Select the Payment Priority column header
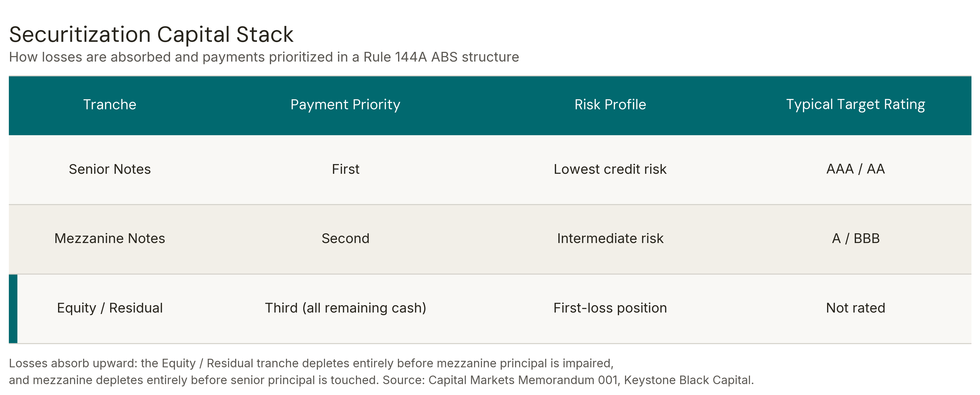Image resolution: width=980 pixels, height=395 pixels. 345,105
